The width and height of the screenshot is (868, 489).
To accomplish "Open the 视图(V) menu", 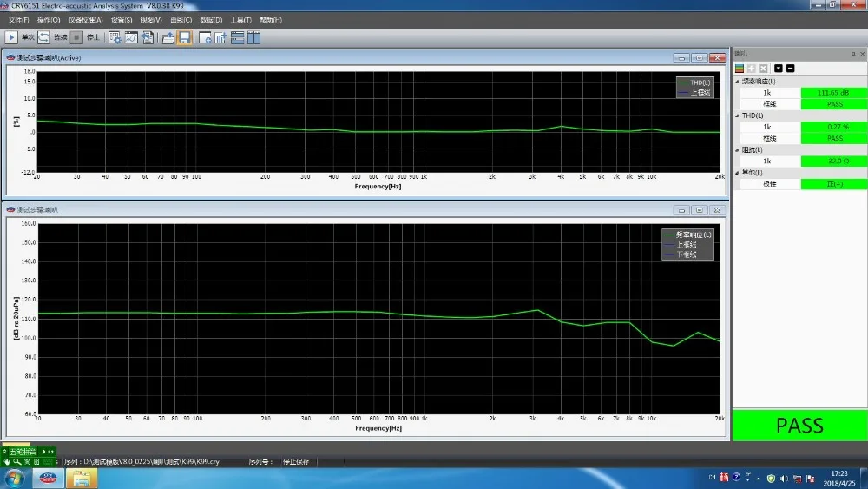I will [151, 20].
